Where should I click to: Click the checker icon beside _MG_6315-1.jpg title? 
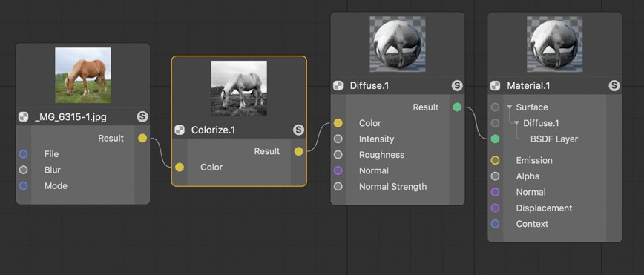[24, 117]
